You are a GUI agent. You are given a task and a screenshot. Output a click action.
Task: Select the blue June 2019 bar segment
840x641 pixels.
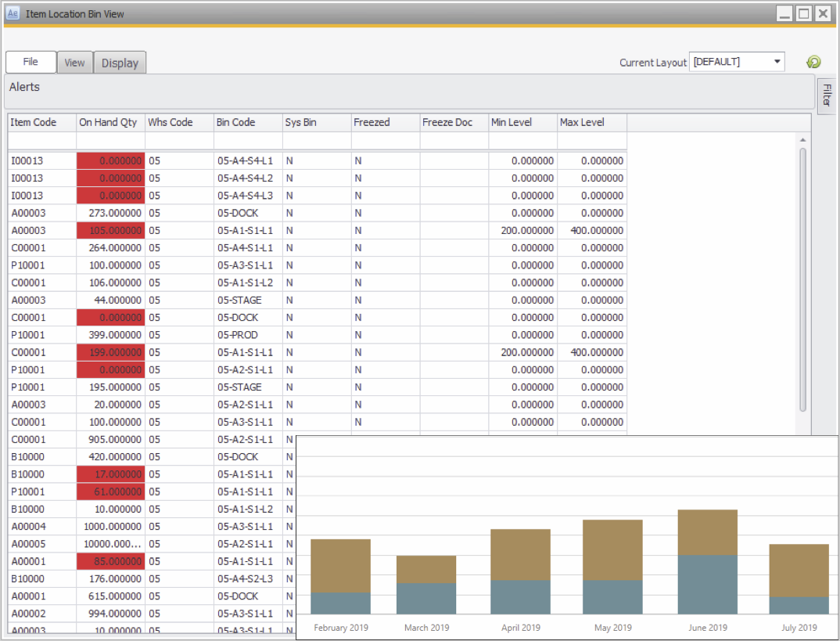(x=708, y=585)
